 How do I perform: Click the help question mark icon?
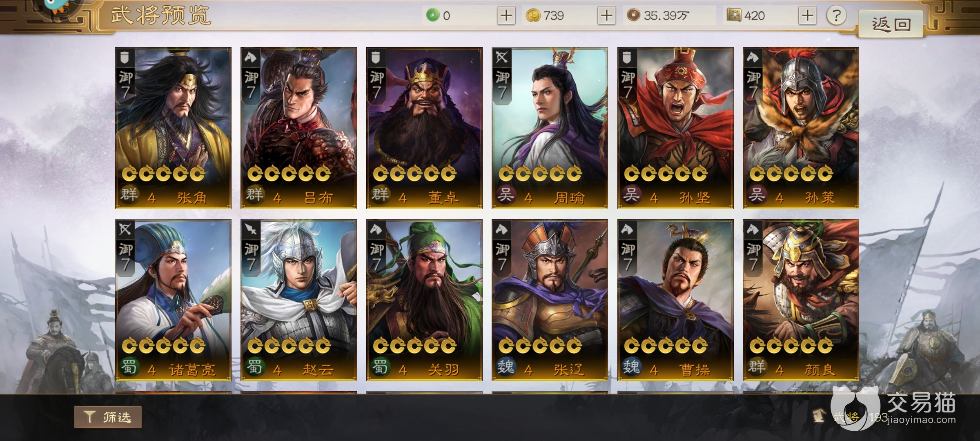point(836,16)
